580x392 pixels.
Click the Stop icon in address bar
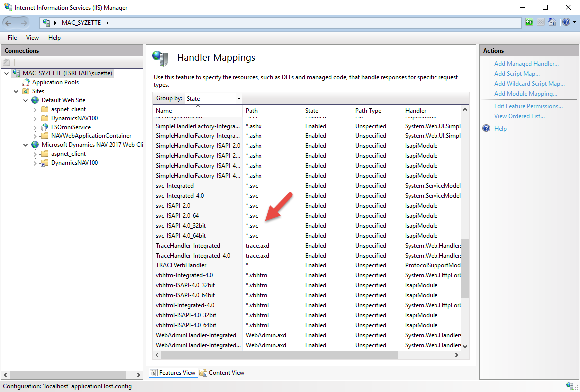coord(541,22)
